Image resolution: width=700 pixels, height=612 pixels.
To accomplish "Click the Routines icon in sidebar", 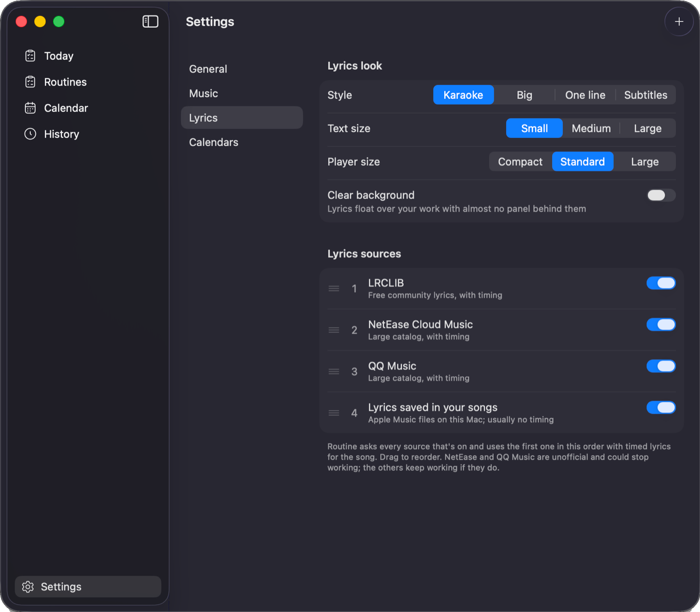I will coord(30,82).
